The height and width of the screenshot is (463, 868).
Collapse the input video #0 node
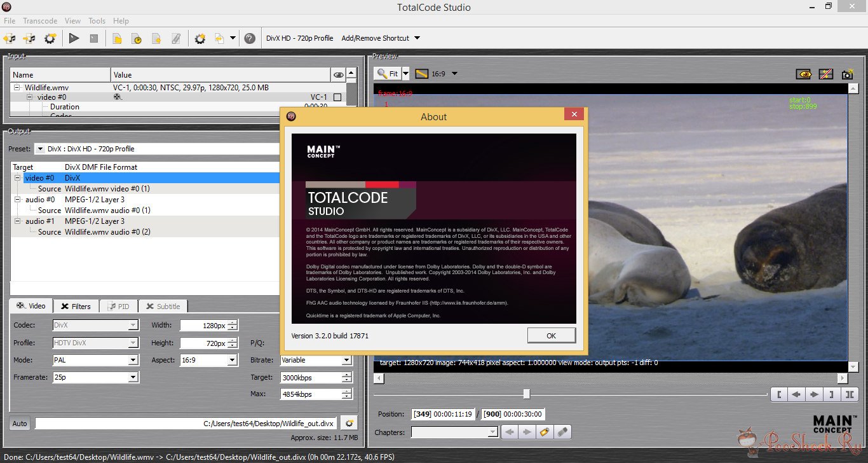[x=30, y=97]
